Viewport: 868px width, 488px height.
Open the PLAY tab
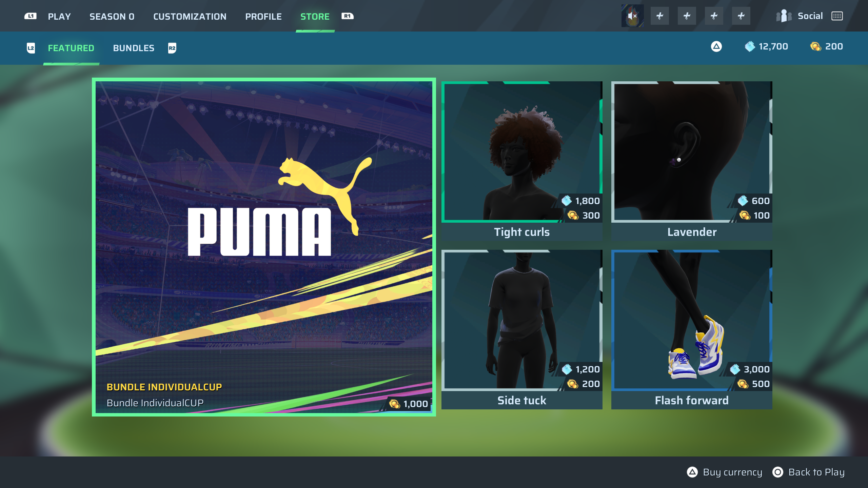59,16
